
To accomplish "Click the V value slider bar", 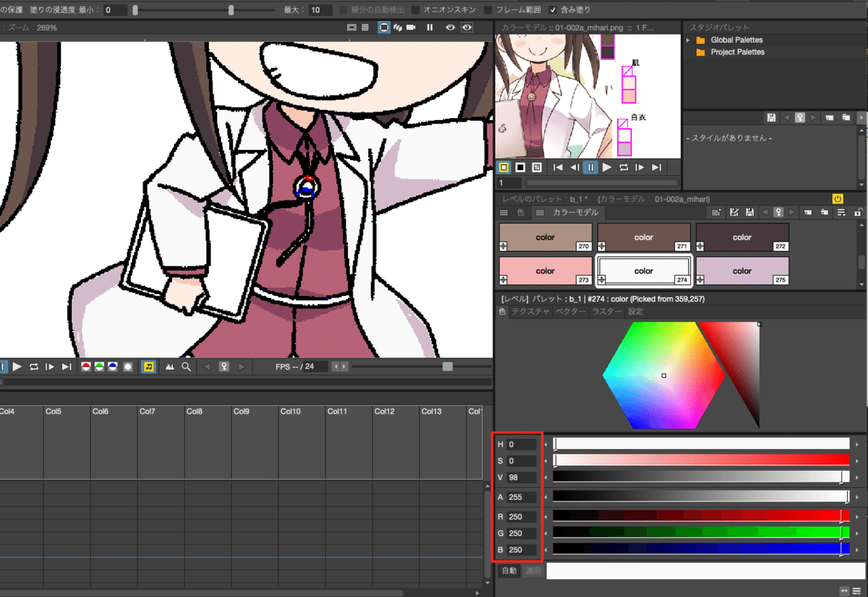I will (701, 478).
